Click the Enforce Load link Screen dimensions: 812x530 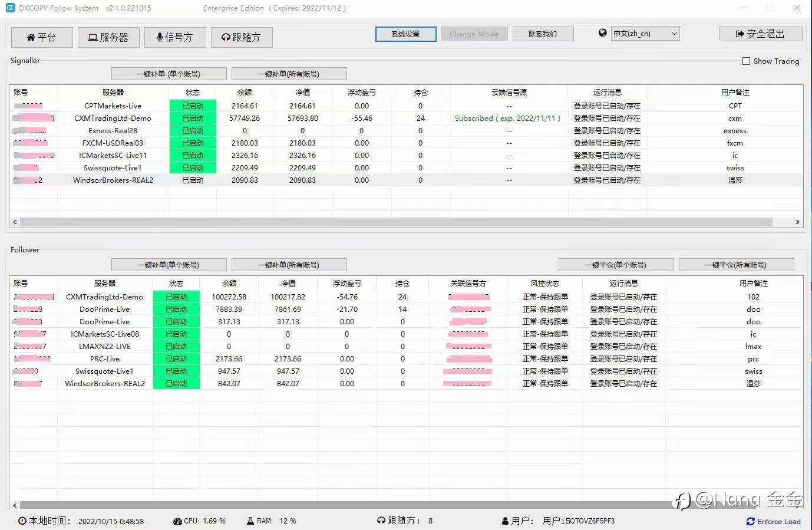[x=774, y=521]
